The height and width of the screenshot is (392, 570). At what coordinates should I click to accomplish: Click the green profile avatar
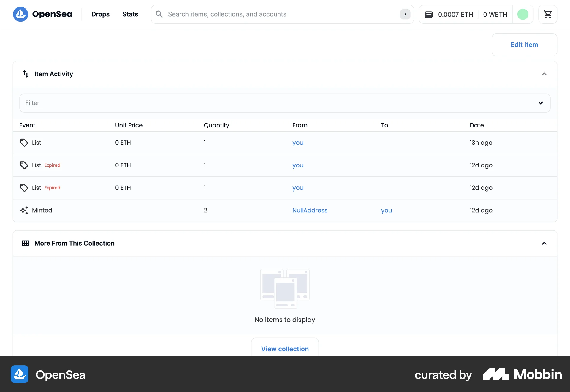(x=523, y=14)
